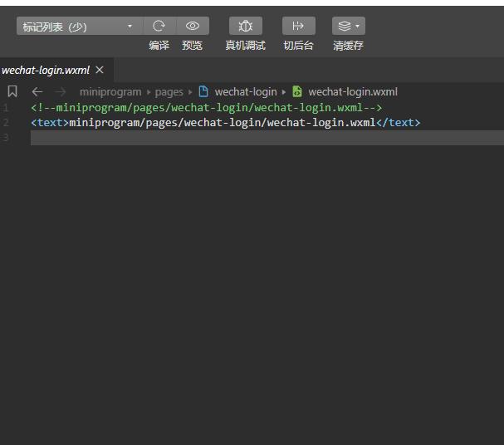Place cursor on empty line 3
Image resolution: width=504 pixels, height=445 pixels.
(267, 138)
